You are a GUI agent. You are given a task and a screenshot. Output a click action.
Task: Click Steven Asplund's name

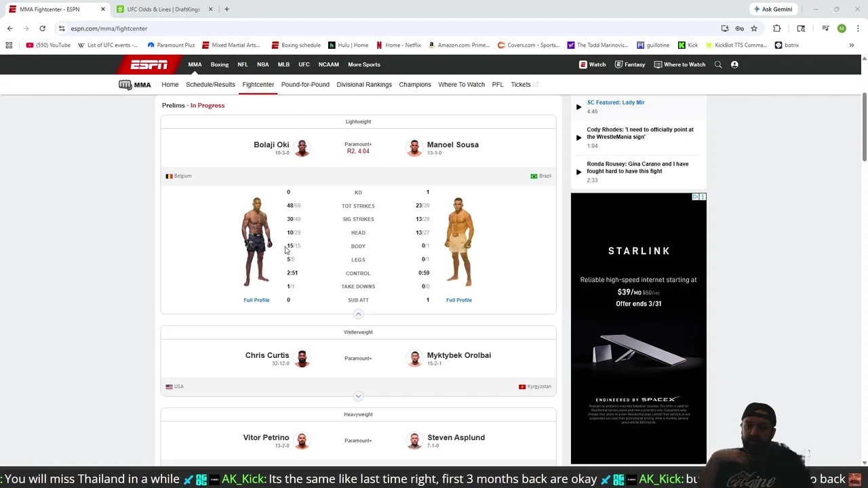456,438
